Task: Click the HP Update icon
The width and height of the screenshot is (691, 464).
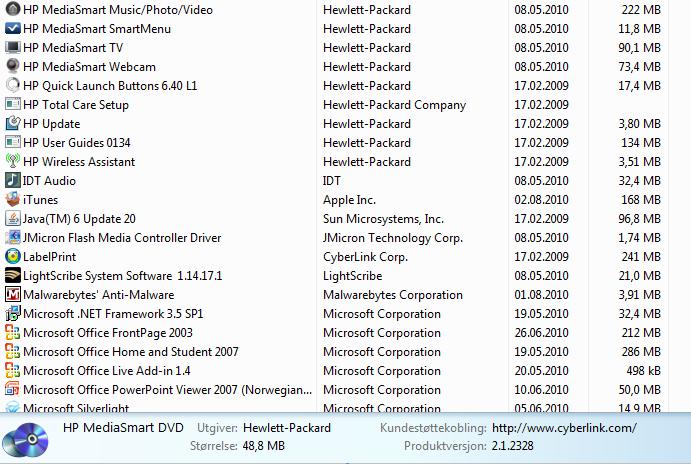Action: click(x=13, y=123)
